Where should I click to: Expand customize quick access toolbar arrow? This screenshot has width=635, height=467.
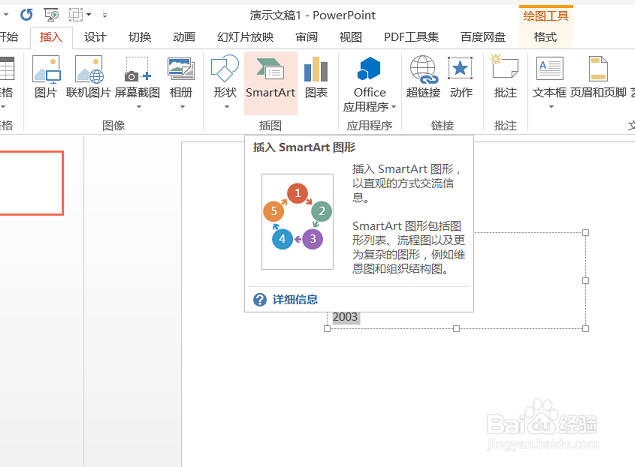point(105,15)
